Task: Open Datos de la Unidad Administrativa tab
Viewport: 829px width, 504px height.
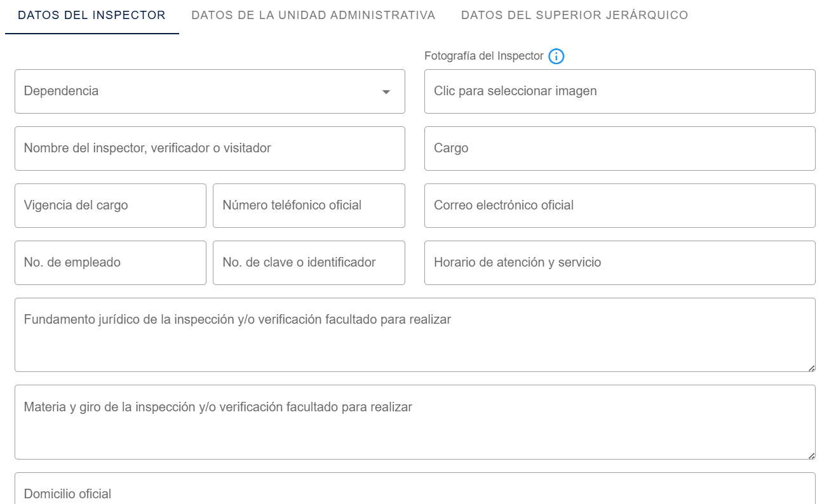Action: click(x=313, y=15)
